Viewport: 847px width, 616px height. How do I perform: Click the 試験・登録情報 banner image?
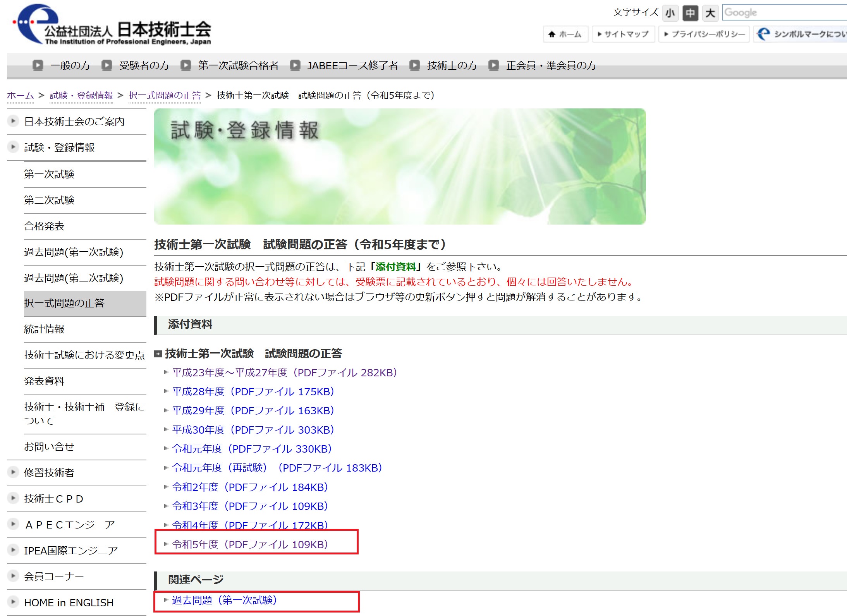pos(400,166)
